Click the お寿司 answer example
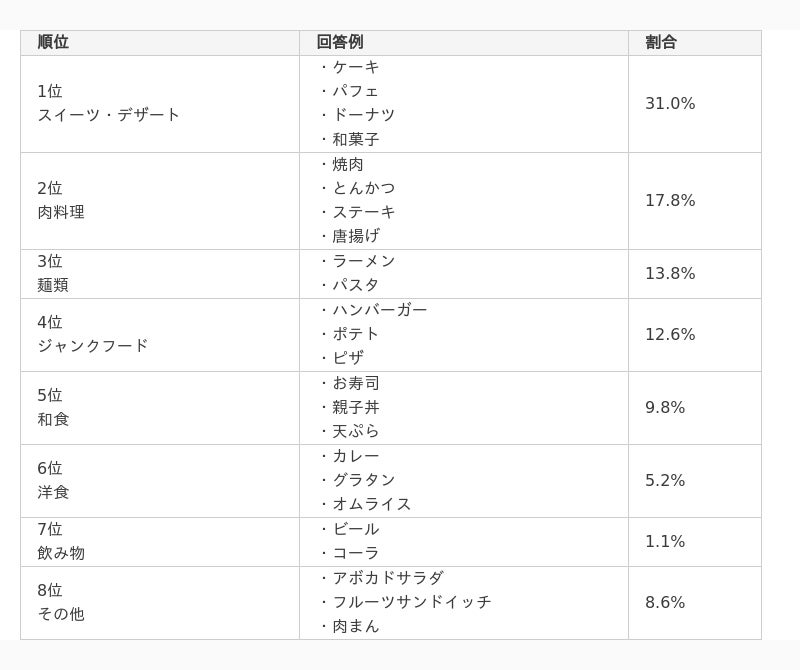The width and height of the screenshot is (800, 670). tap(356, 383)
